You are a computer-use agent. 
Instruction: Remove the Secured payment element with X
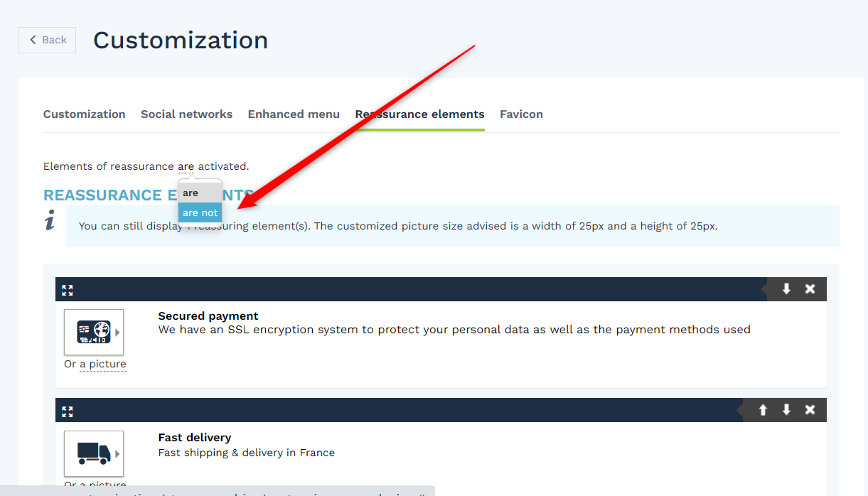[x=810, y=289]
